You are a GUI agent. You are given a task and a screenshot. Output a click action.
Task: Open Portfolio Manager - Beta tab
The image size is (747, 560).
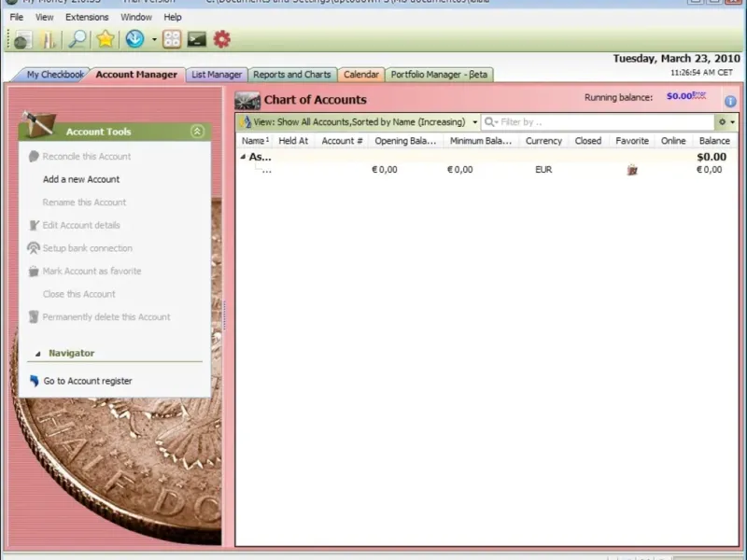pyautogui.click(x=439, y=75)
